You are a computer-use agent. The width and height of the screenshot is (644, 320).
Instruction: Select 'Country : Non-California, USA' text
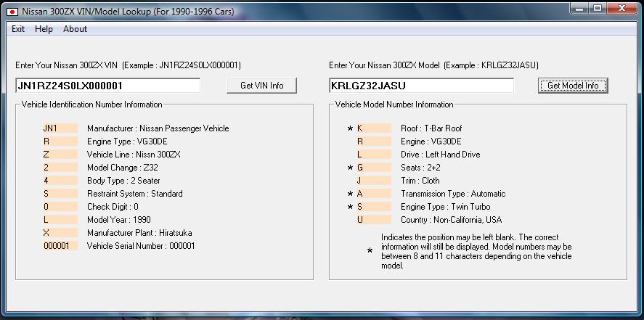[452, 220]
